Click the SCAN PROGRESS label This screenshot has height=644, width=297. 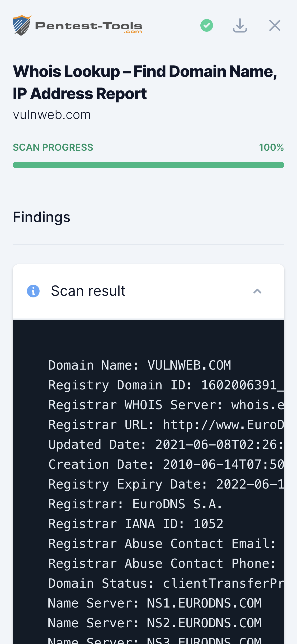pos(53,147)
